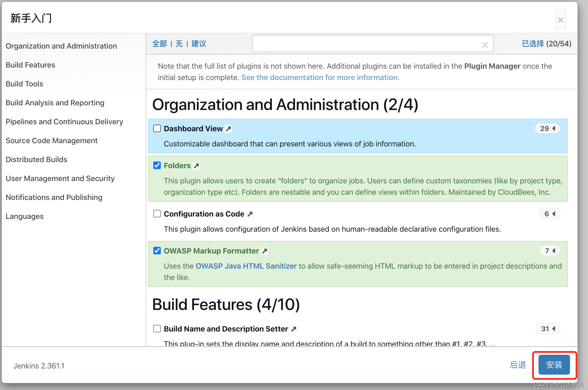Open Folders plugin external link icon

pos(197,166)
